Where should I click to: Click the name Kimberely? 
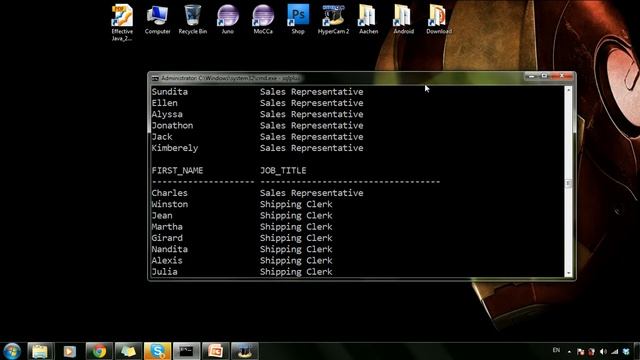(175, 148)
